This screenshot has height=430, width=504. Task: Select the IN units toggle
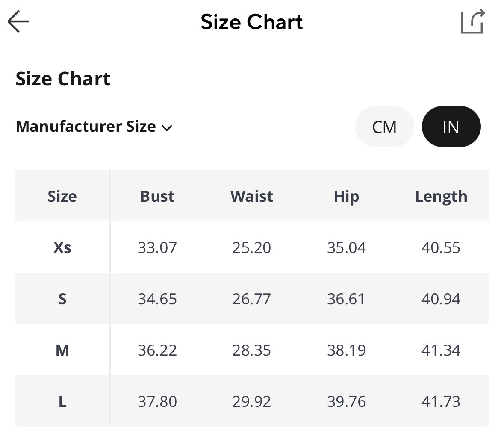coord(451,127)
